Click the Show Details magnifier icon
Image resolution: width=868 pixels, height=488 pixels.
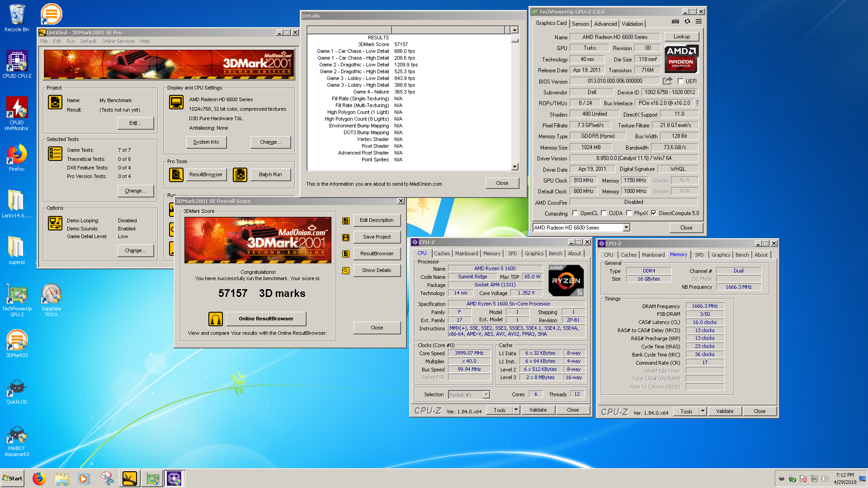click(346, 271)
